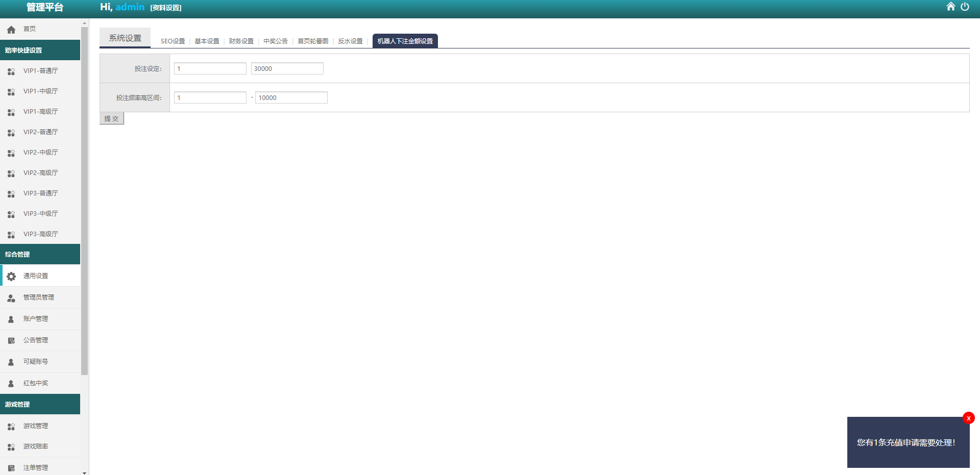Screen dimensions: 980x475
Task: Click the gear icon beside 通用设置
Action: (11, 276)
